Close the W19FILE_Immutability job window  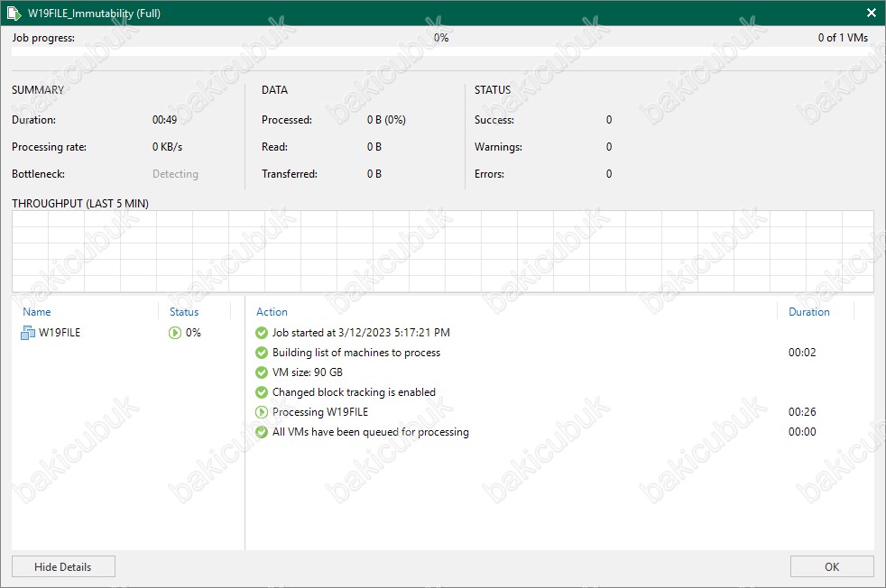(x=871, y=14)
